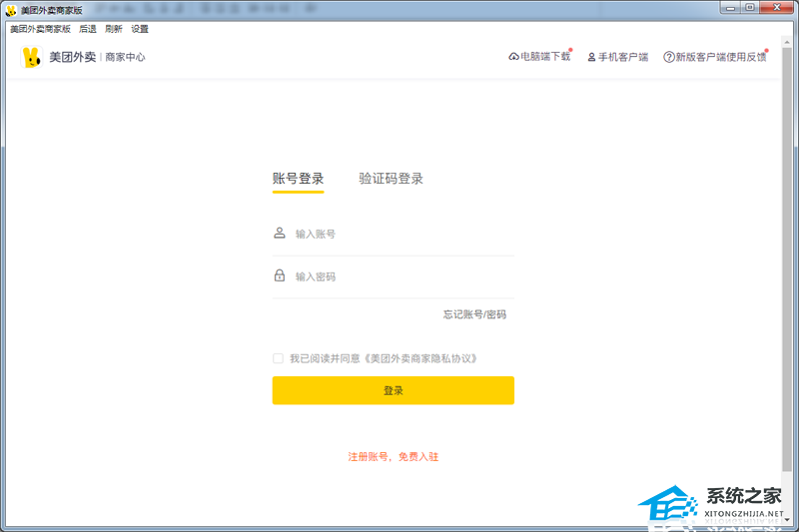Click 后退 in the menu bar
Screen dimensions: 799x532
[88, 29]
